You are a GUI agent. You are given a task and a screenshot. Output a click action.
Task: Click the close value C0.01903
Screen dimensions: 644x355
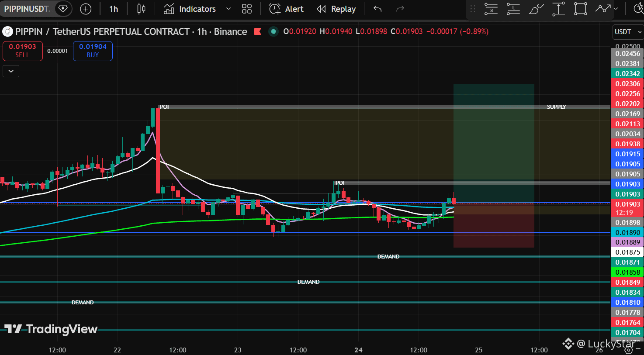[x=407, y=31]
